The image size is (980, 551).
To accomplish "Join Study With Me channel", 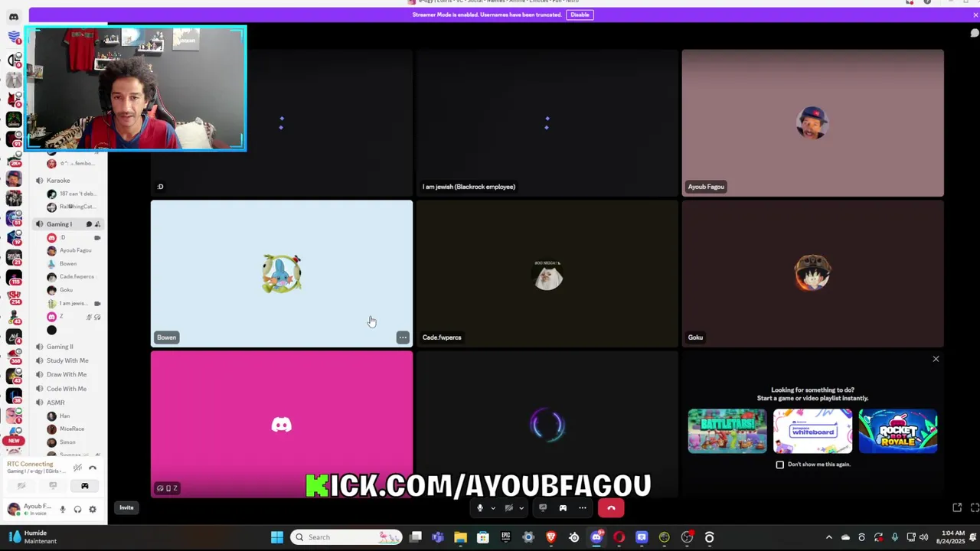I will point(67,360).
